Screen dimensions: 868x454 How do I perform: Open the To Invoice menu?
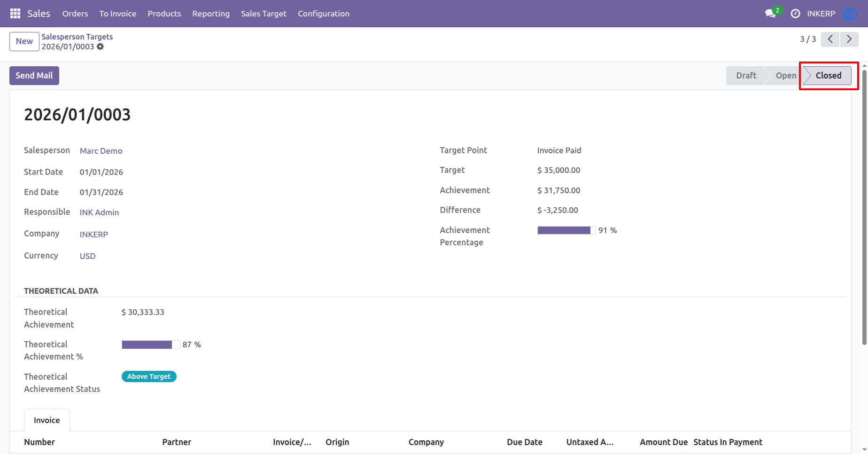tap(118, 14)
